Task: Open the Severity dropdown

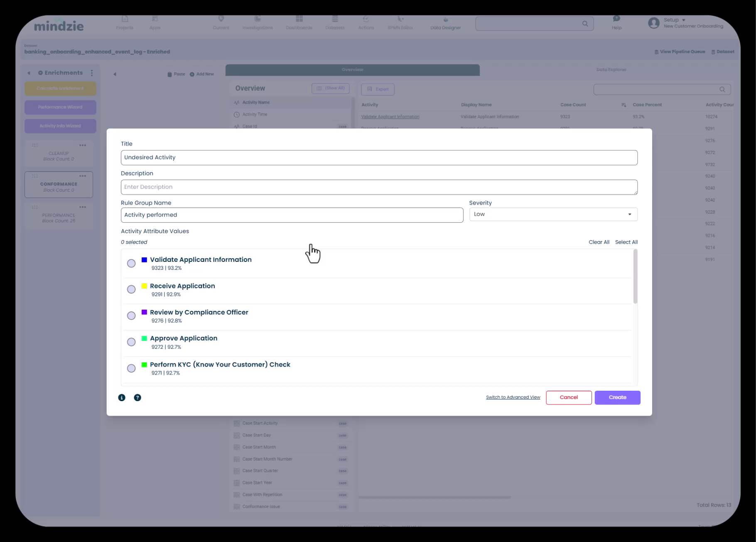Action: click(x=553, y=214)
